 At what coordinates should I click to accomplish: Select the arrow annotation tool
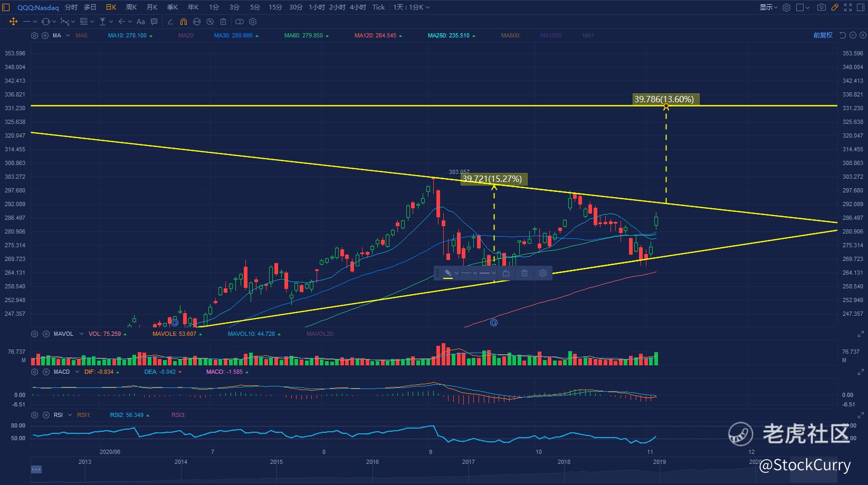(122, 22)
